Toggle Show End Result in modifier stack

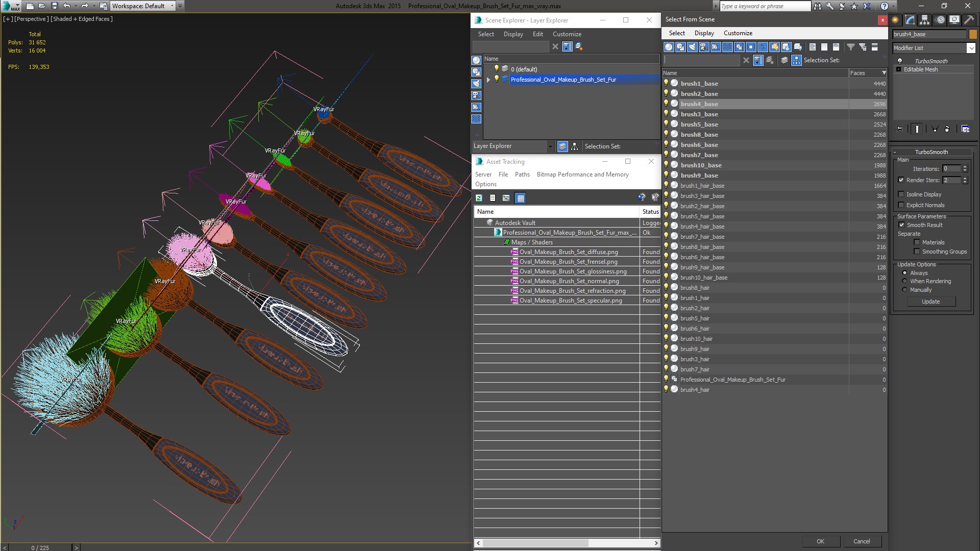[917, 129]
